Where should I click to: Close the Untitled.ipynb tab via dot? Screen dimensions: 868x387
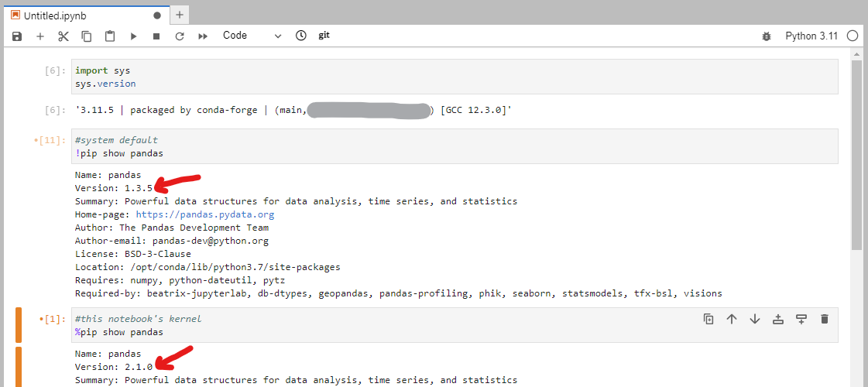(x=157, y=15)
